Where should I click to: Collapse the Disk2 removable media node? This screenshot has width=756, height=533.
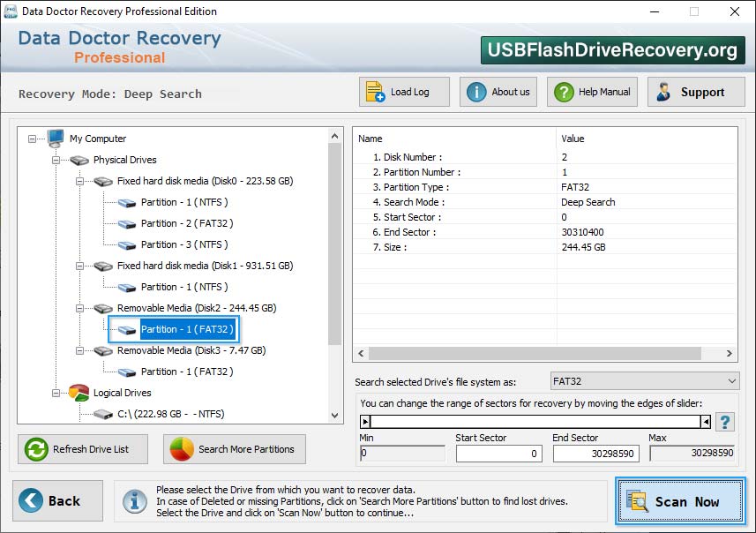(80, 308)
